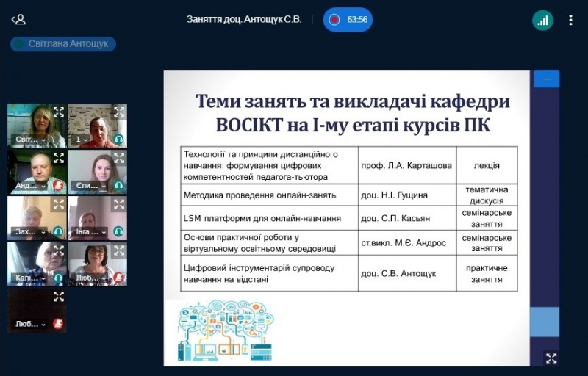The image size is (588, 376).
Task: Click the headphone status icon on Єли…
Action: [x=118, y=185]
